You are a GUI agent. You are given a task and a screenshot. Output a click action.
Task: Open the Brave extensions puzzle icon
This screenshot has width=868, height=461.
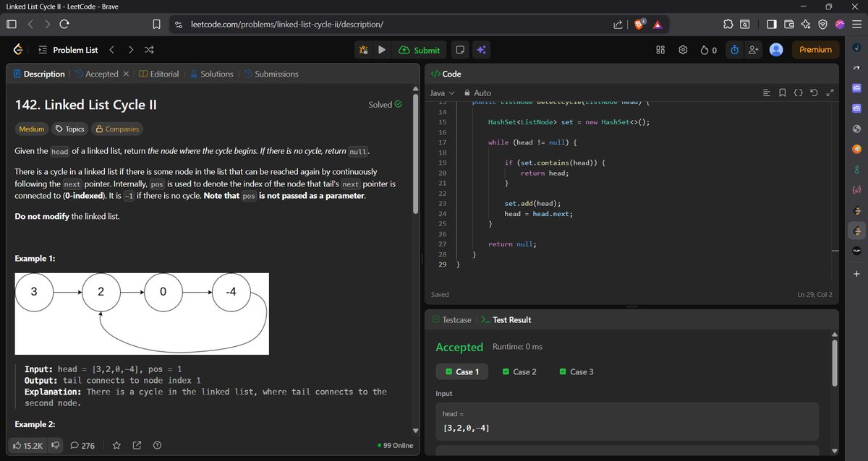tap(728, 24)
